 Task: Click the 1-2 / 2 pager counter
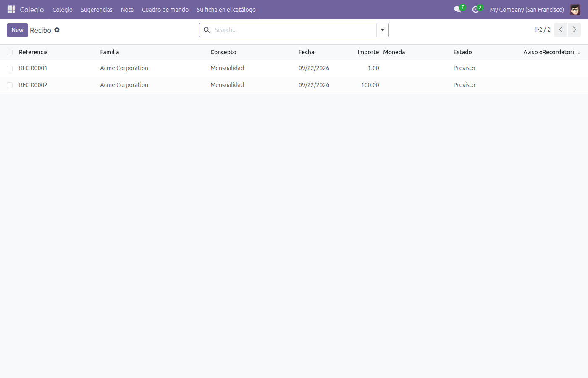(542, 29)
